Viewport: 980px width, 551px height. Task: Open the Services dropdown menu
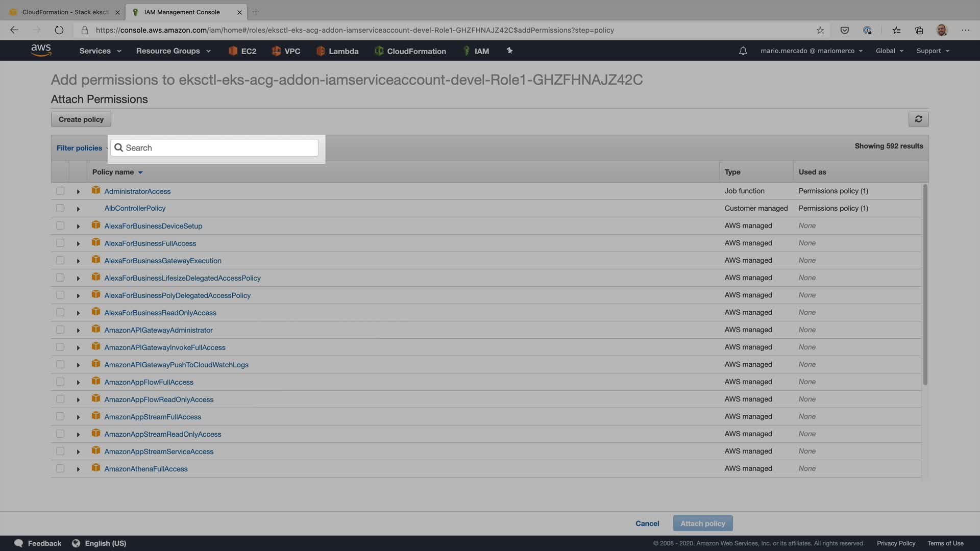(100, 51)
